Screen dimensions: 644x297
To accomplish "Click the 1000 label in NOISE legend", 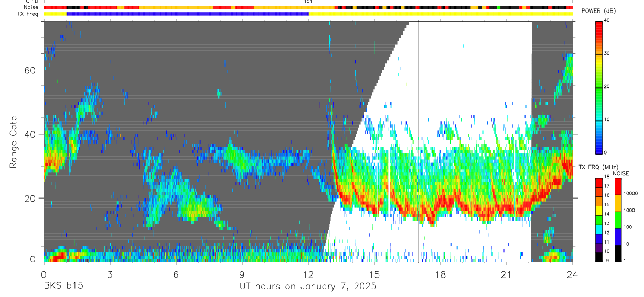I will pos(629,211).
